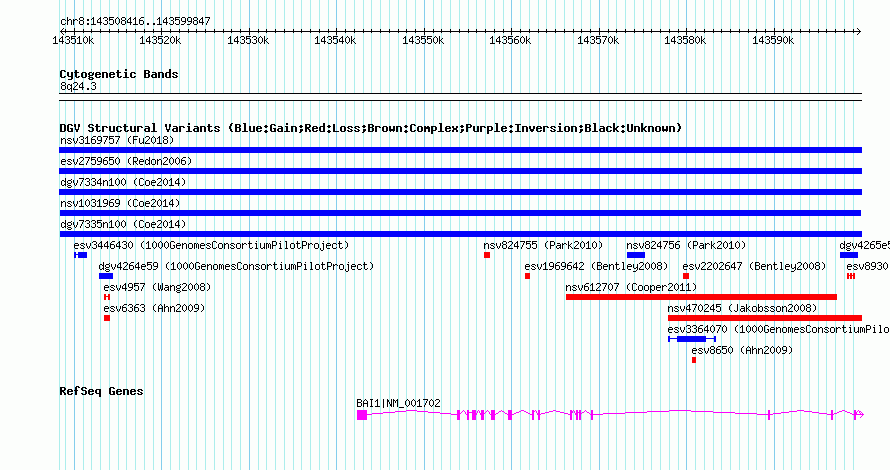Open the esv8650 (Ahn2009) label
This screenshot has width=890, height=470.
pyautogui.click(x=742, y=350)
